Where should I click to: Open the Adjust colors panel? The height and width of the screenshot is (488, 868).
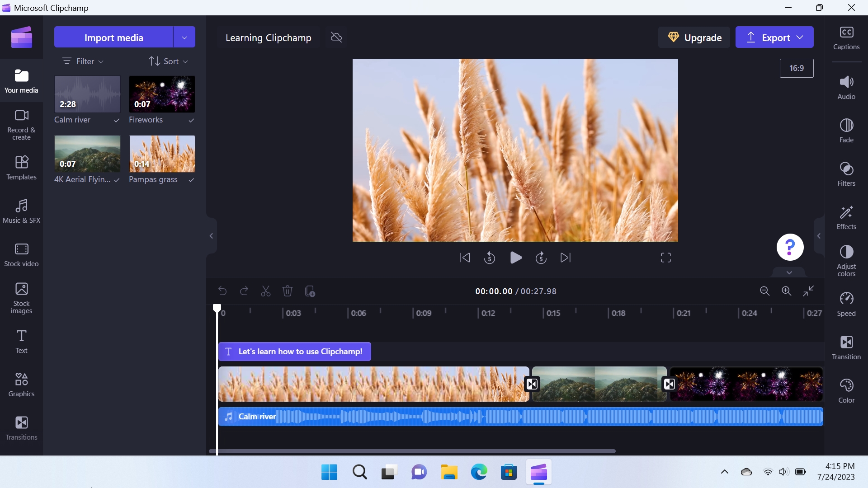pyautogui.click(x=846, y=260)
